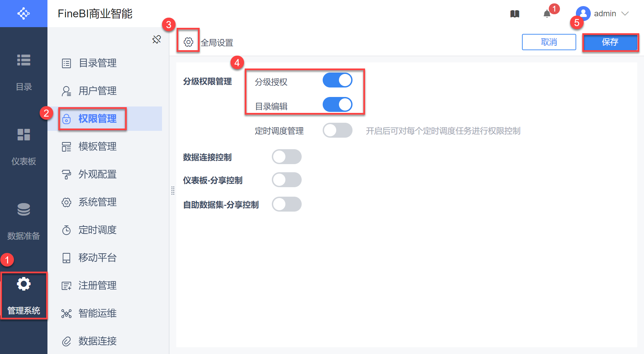Open the 数据准备 data preparation section

tap(24, 221)
